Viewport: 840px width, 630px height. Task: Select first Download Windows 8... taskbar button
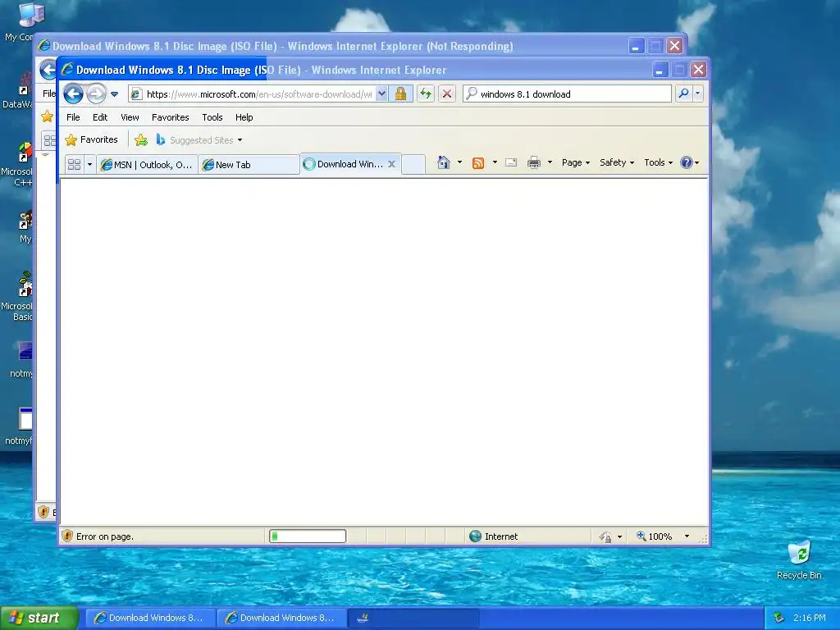tap(150, 618)
